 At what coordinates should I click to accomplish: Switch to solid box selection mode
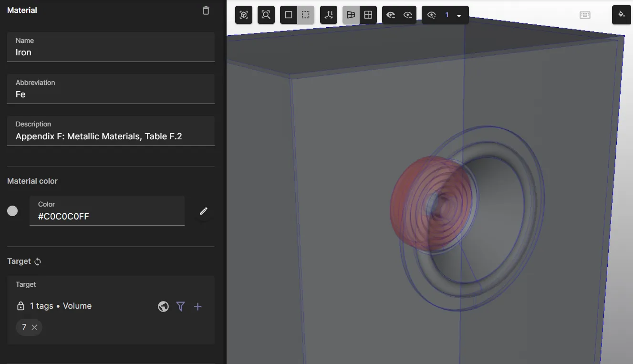[289, 15]
